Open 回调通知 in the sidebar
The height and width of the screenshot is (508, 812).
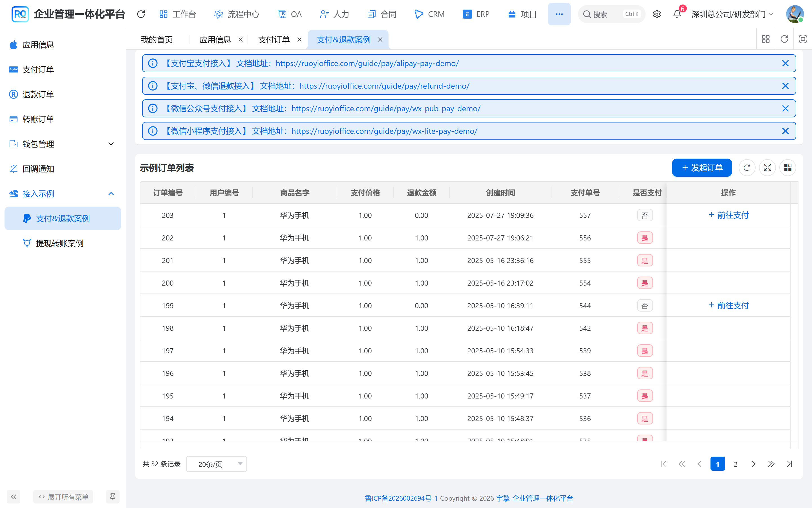pos(63,169)
